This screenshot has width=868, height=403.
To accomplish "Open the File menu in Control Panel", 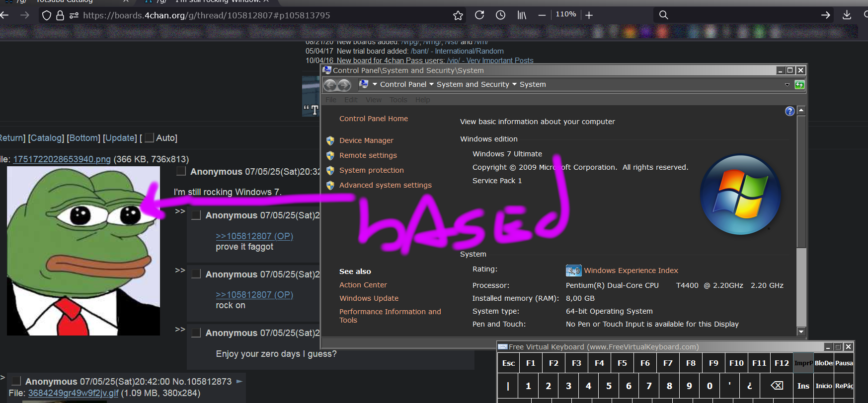I will 331,100.
